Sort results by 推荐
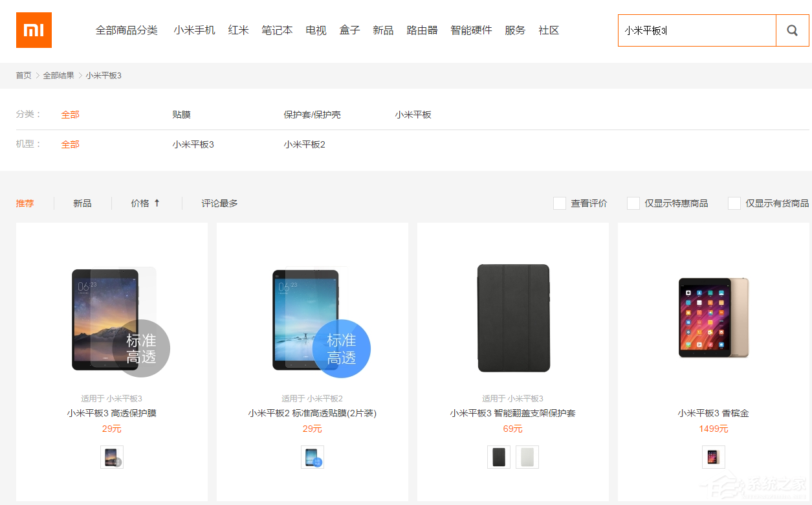 [25, 203]
